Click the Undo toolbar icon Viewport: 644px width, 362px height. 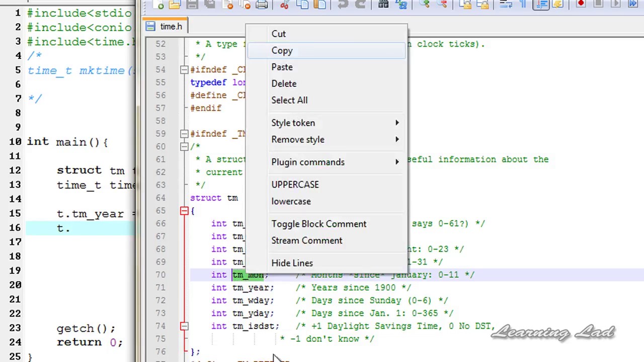pyautogui.click(x=343, y=5)
